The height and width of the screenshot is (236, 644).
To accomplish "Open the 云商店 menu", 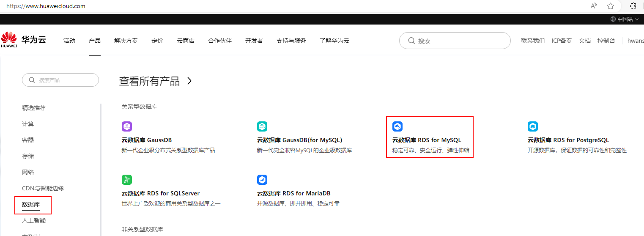I will tap(186, 41).
